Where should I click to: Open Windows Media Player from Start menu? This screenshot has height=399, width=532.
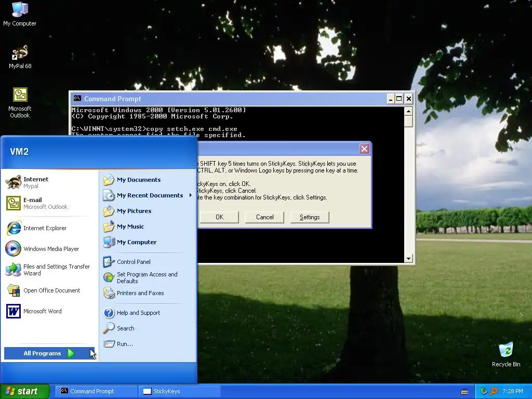pyautogui.click(x=49, y=249)
